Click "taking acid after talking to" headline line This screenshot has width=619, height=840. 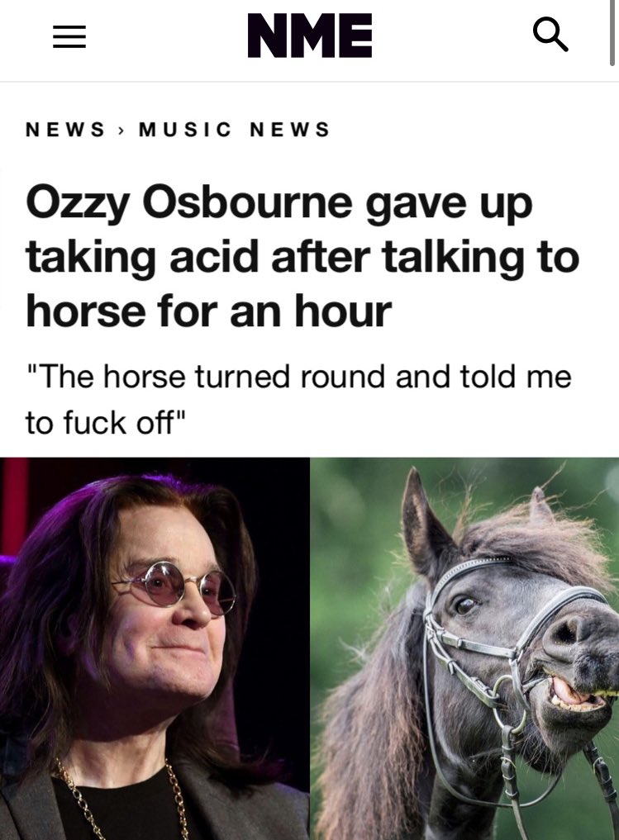pyautogui.click(x=302, y=259)
